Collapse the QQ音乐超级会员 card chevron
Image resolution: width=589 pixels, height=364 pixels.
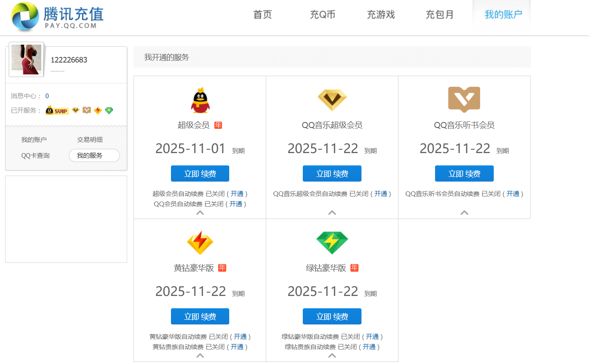click(332, 213)
